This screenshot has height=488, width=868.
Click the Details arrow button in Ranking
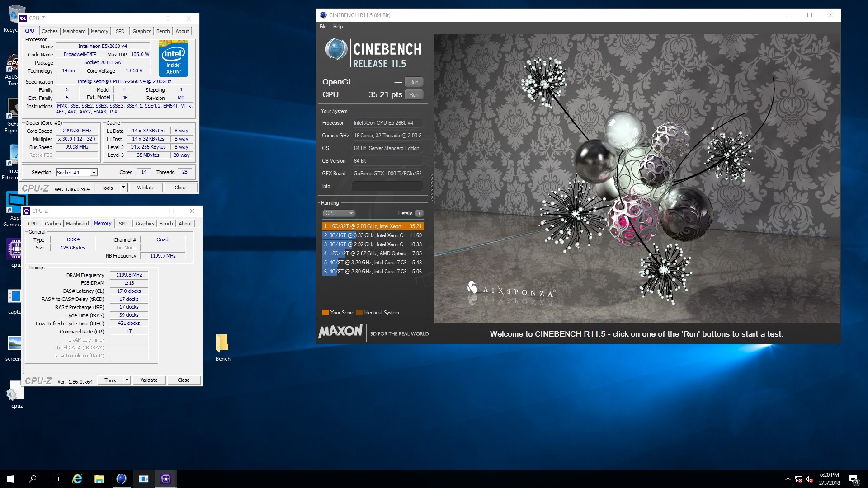click(420, 213)
